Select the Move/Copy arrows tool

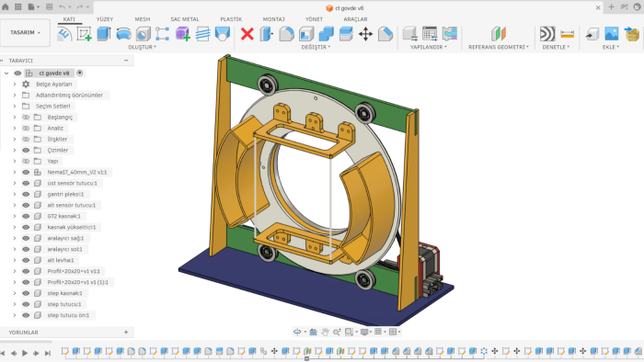(365, 34)
